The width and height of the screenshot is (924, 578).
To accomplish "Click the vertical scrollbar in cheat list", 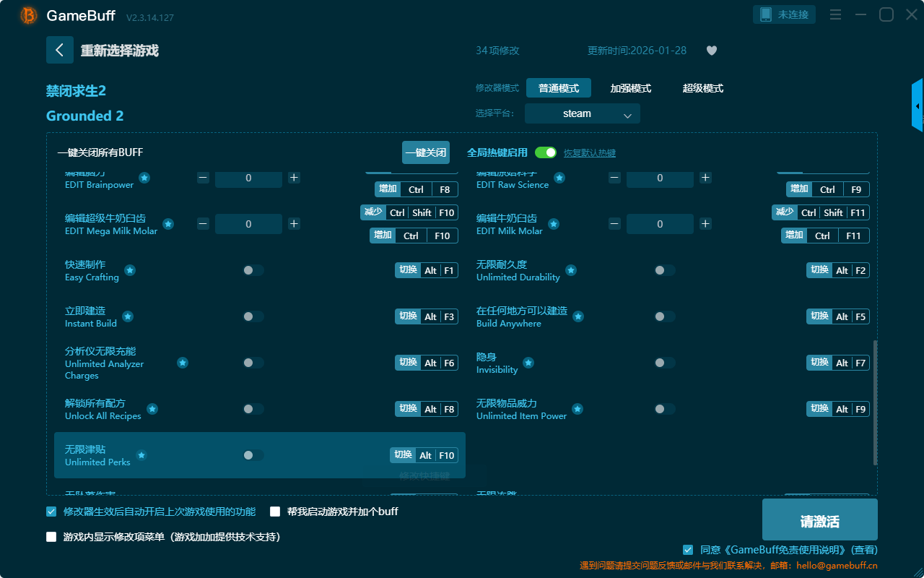I will [875, 401].
